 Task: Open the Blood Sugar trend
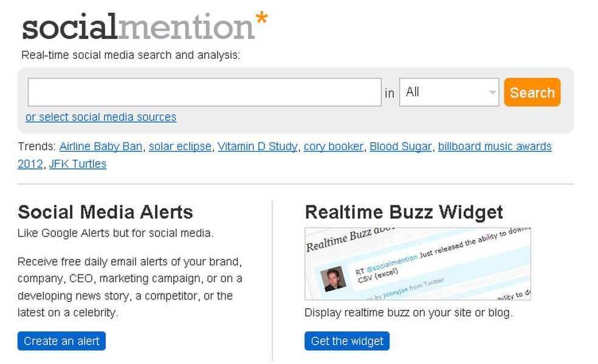click(400, 146)
